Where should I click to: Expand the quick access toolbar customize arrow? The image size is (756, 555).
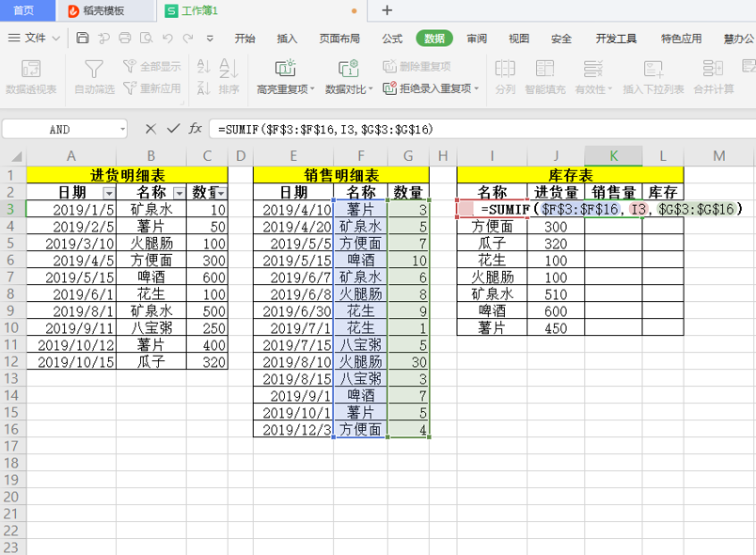[x=210, y=38]
